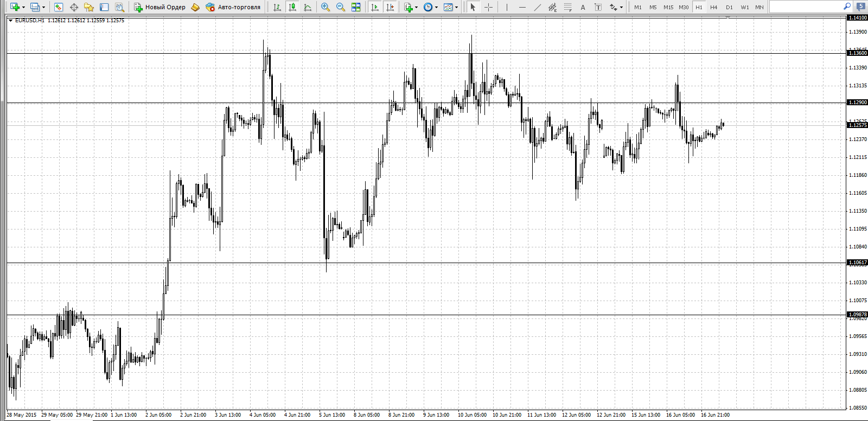Open the periods clock icon
The image size is (868, 421).
428,7
